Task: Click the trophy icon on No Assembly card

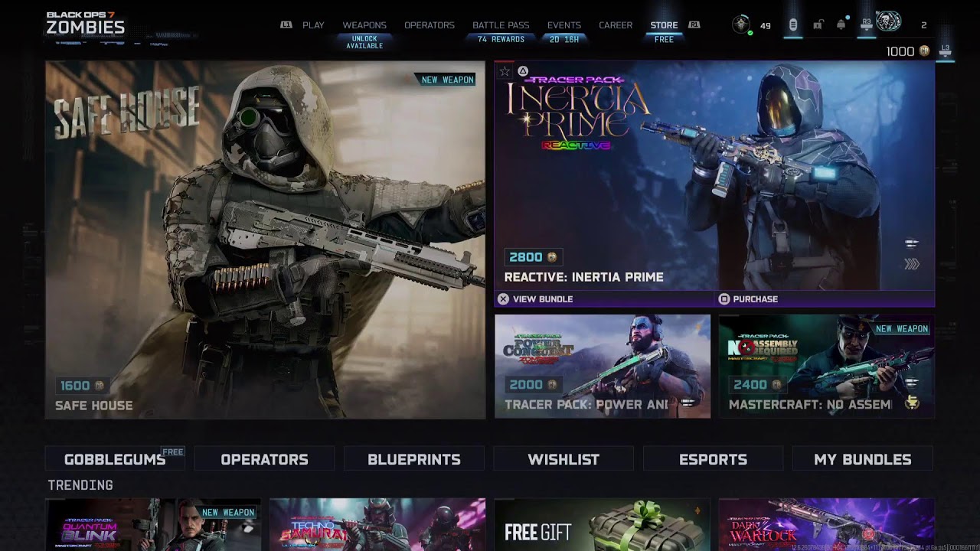Action: tap(912, 403)
